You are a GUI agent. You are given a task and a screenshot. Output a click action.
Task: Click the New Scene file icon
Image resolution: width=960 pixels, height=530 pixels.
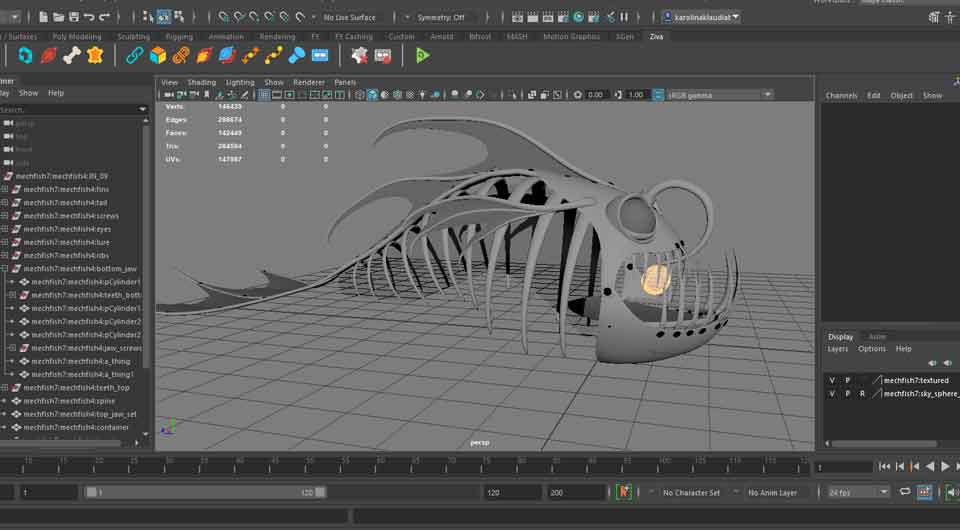43,17
